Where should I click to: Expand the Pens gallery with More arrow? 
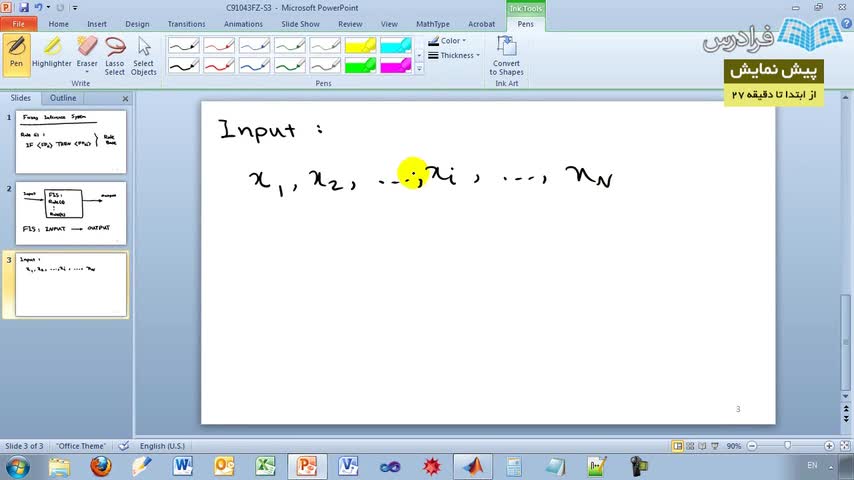419,69
